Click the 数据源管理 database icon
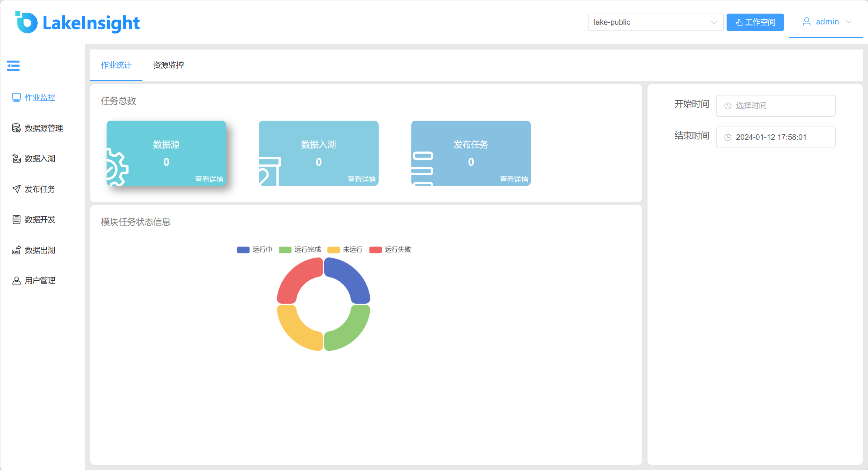868x470 pixels. pyautogui.click(x=16, y=128)
